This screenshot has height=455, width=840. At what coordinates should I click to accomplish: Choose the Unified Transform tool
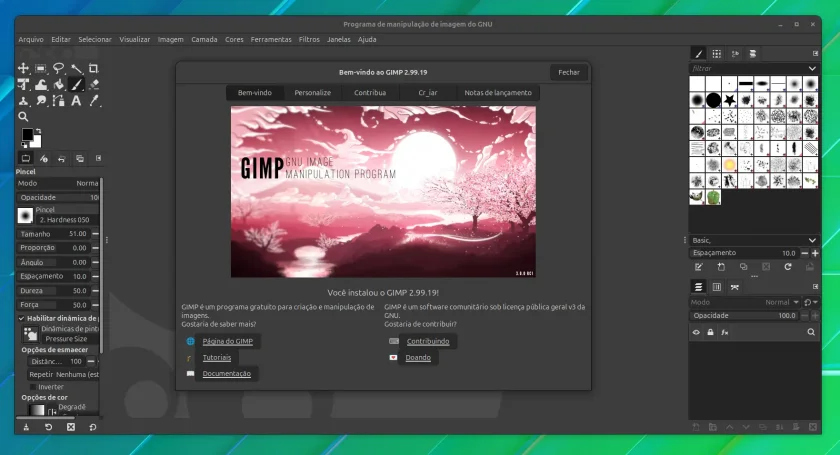(x=23, y=84)
